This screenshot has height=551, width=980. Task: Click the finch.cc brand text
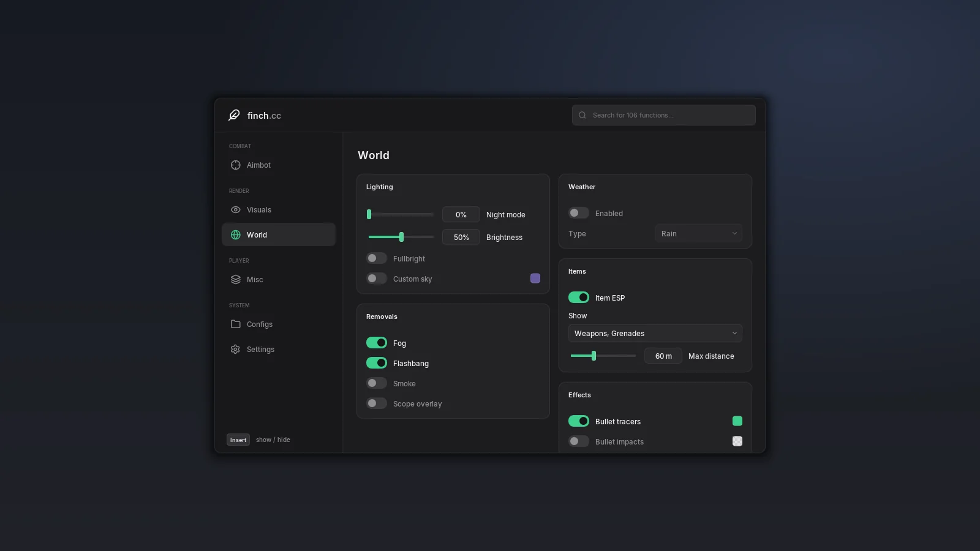click(264, 116)
